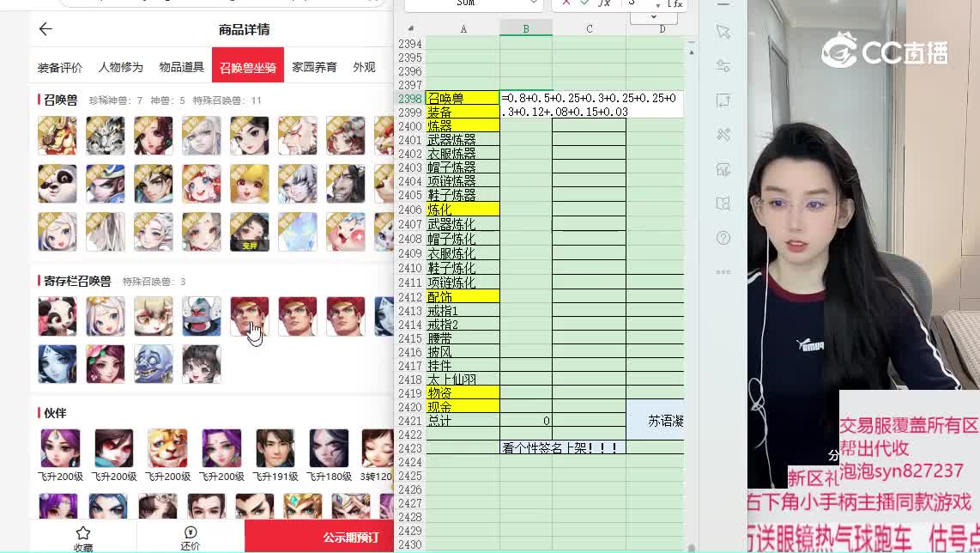Select the 变异 labeled summon thumbnail
The image size is (980, 553).
250,232
